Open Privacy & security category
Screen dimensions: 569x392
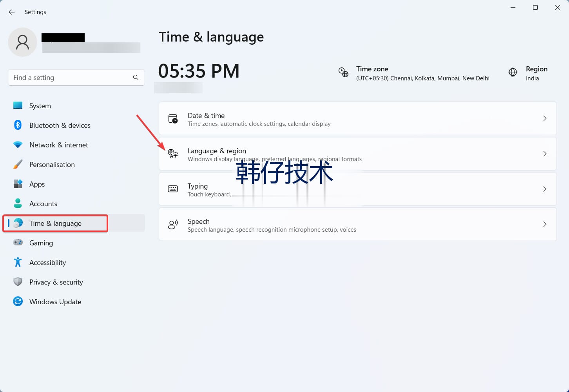[x=76, y=282]
